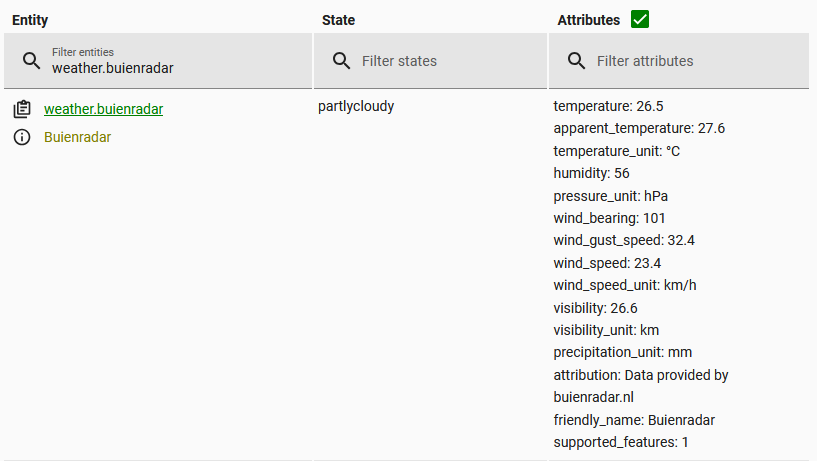Viewport: 817px width, 461px height.
Task: Click the humidity: 56 attribute line
Action: pos(591,173)
